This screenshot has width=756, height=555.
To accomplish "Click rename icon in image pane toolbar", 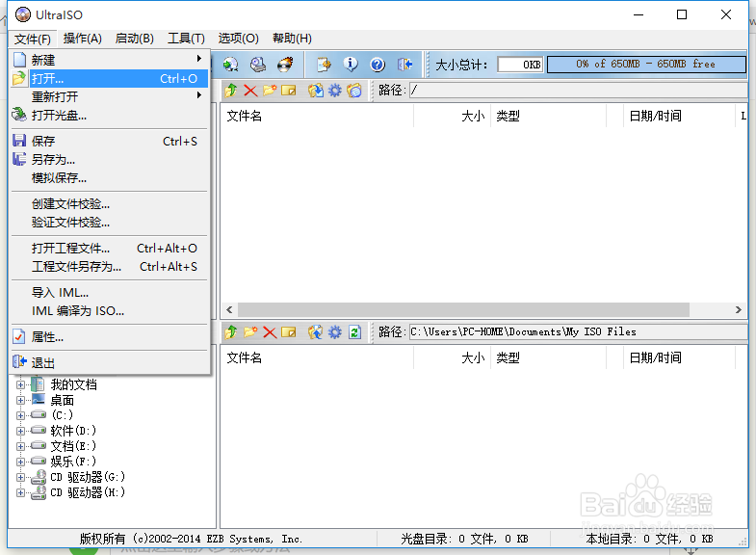I will click(288, 91).
